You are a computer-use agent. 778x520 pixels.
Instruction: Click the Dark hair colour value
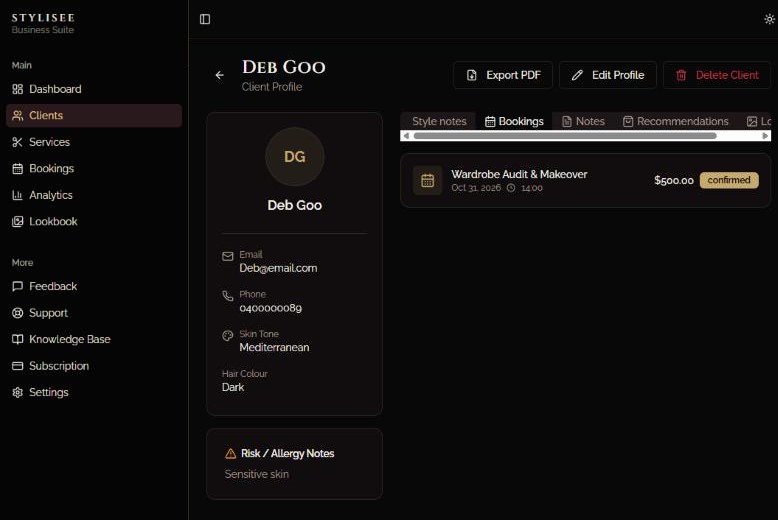[x=233, y=387]
